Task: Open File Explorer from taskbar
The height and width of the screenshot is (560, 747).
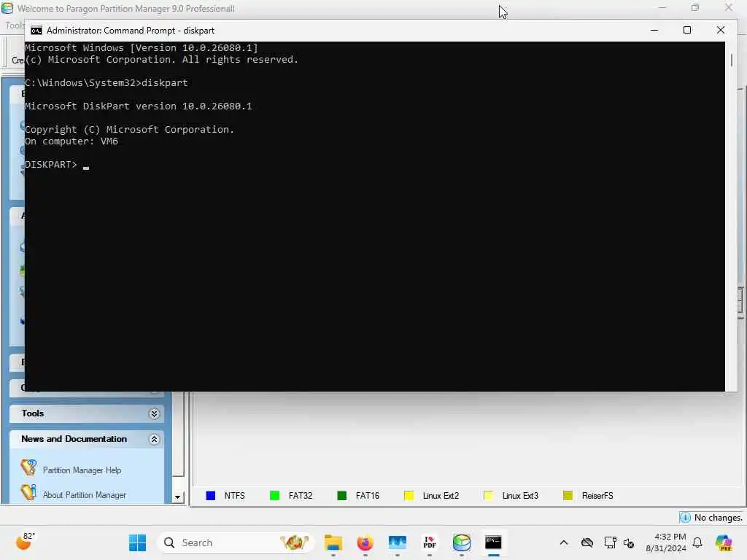Action: click(333, 542)
